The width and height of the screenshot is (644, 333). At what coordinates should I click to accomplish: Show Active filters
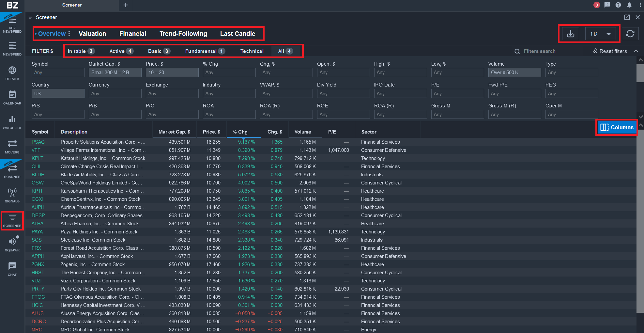coord(121,51)
